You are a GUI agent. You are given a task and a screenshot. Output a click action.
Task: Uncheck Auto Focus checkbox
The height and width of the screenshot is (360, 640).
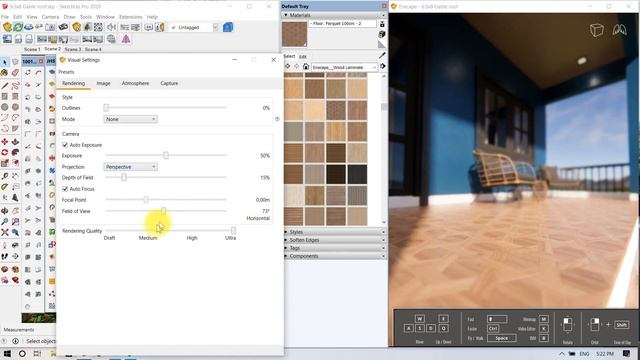pyautogui.click(x=65, y=189)
